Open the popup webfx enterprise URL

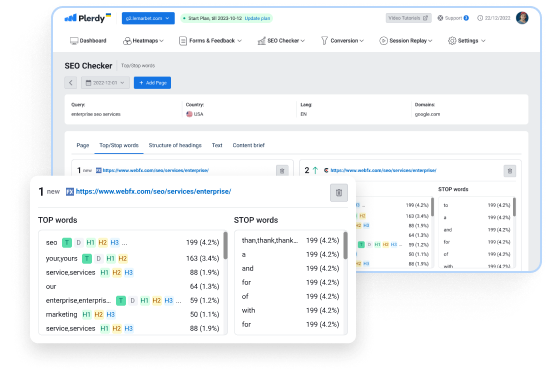(153, 192)
